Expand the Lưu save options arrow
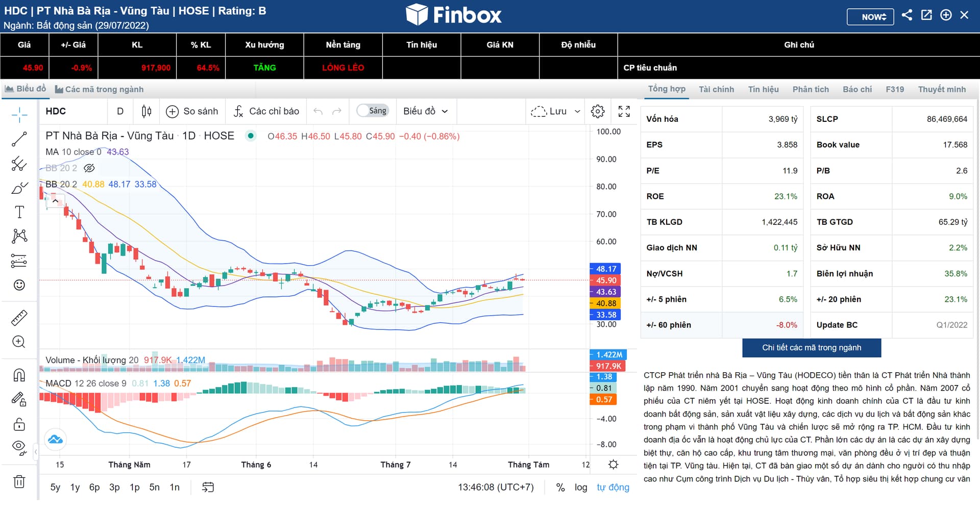980x513 pixels. tap(577, 111)
